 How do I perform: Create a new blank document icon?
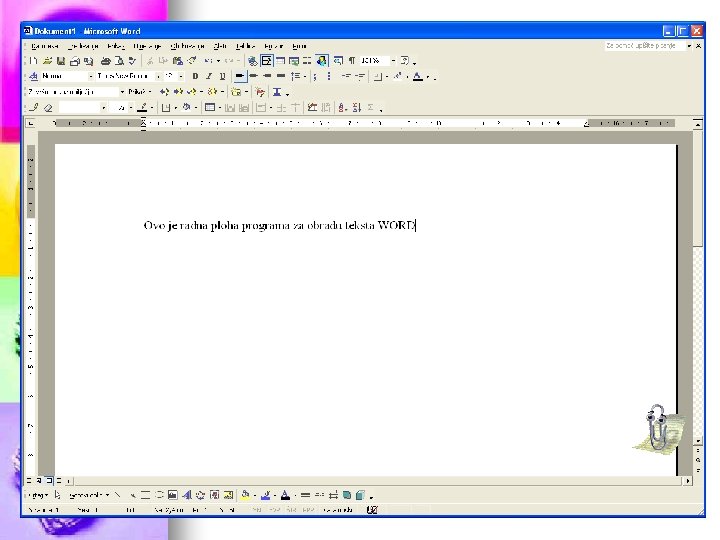pos(34,61)
